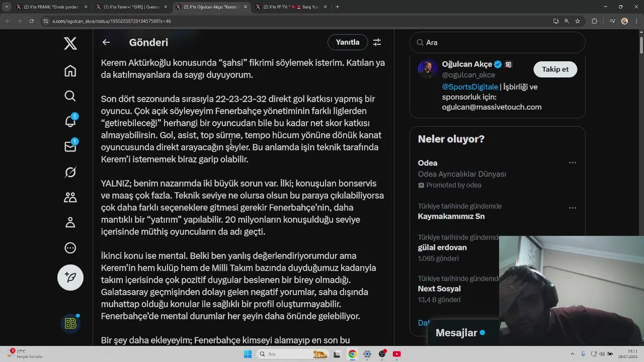The height and width of the screenshot is (362, 644).
Task: Go to the Home feed icon
Action: (x=70, y=71)
